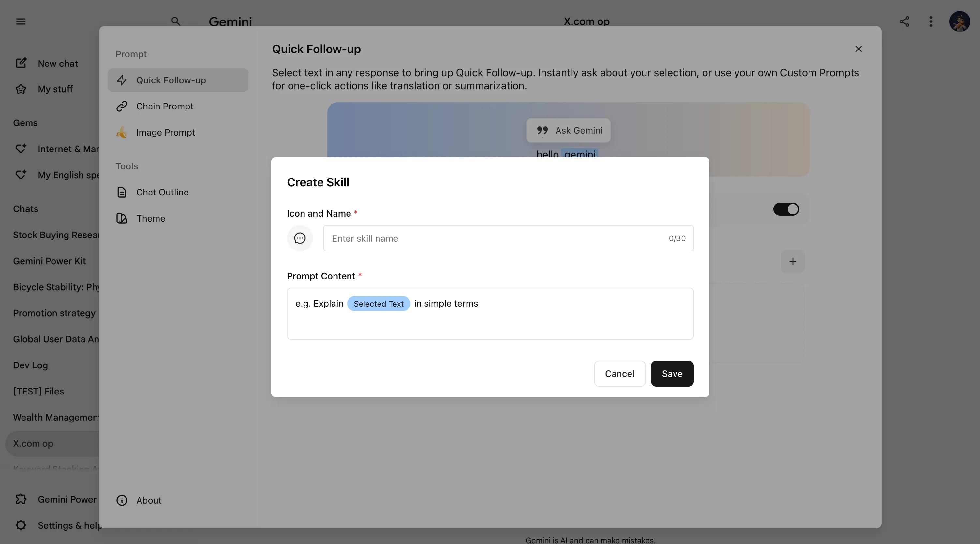Open the About info icon
Image resolution: width=980 pixels, height=544 pixels.
pyautogui.click(x=122, y=500)
